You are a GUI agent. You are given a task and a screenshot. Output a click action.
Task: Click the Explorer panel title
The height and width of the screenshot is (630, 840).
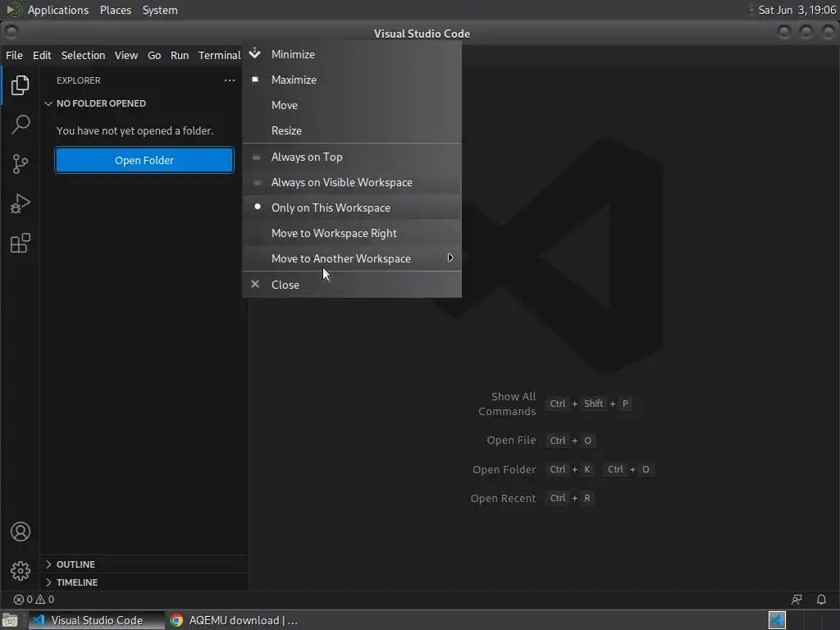click(78, 80)
